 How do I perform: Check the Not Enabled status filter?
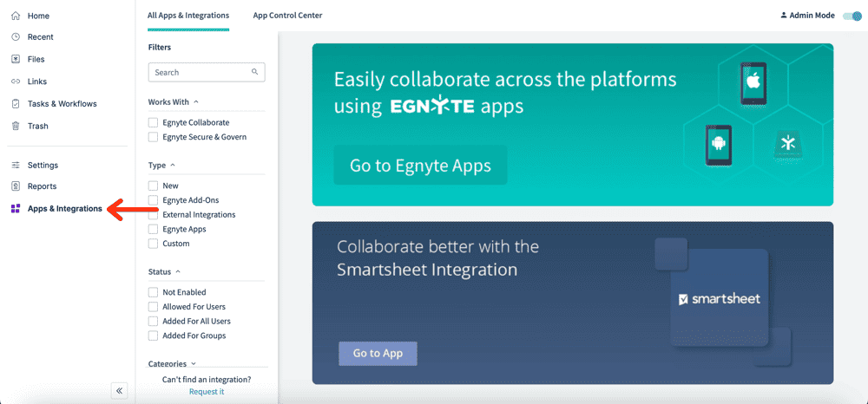click(154, 292)
